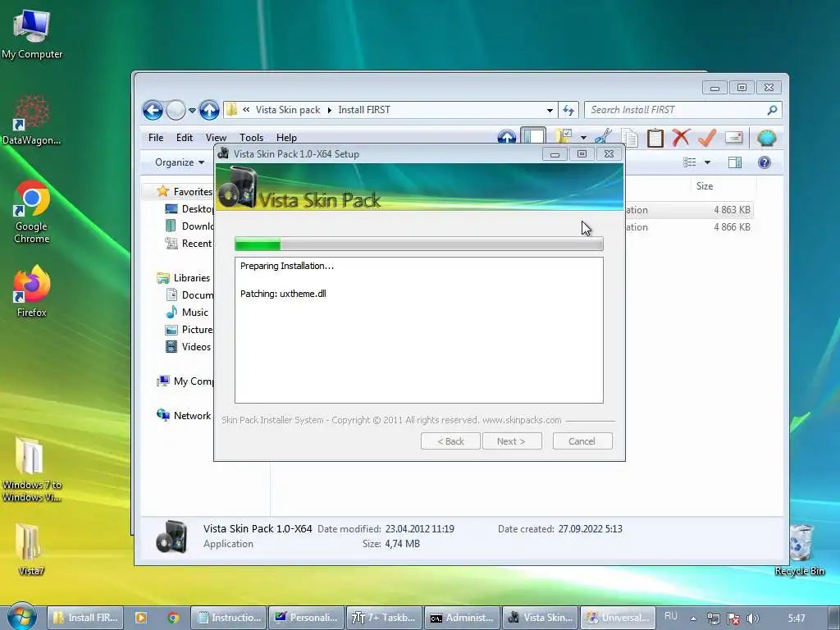Click the email envelope toolbar icon
The image size is (840, 630).
pyautogui.click(x=733, y=138)
